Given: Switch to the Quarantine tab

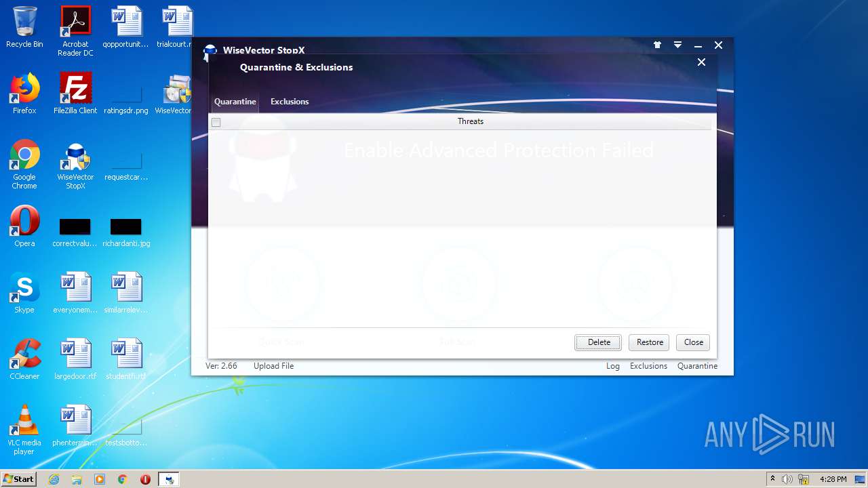Looking at the screenshot, I should coord(235,102).
